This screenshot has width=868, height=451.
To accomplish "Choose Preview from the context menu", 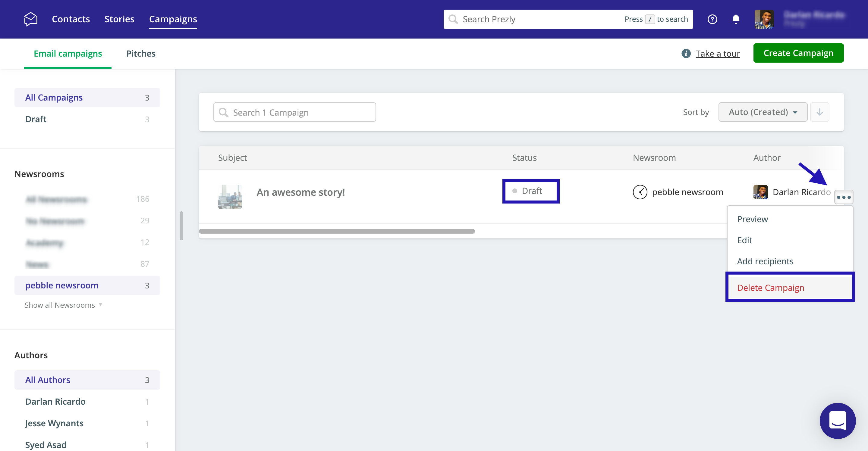I will click(x=790, y=219).
